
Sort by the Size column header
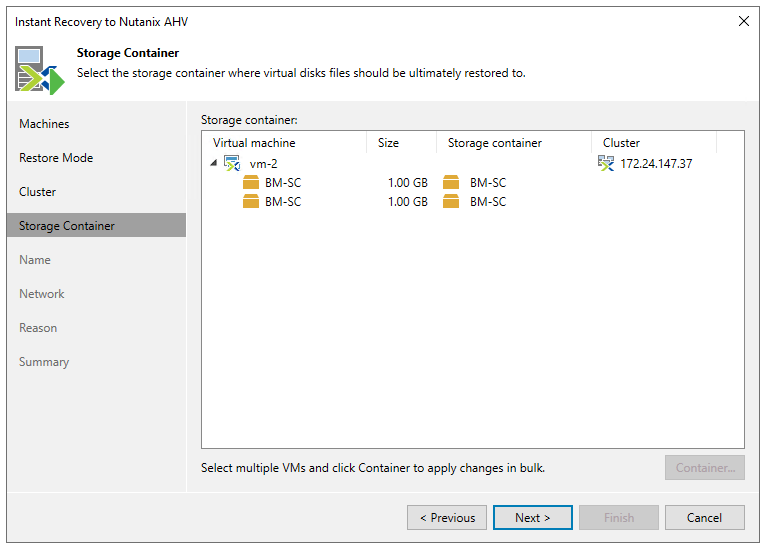(402, 143)
